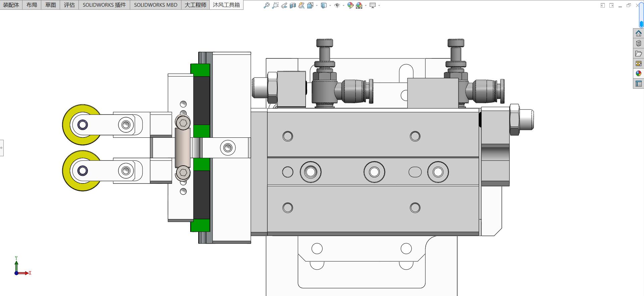Open the 沐风工具箱 tab
This screenshot has width=644, height=296.
tap(226, 5)
